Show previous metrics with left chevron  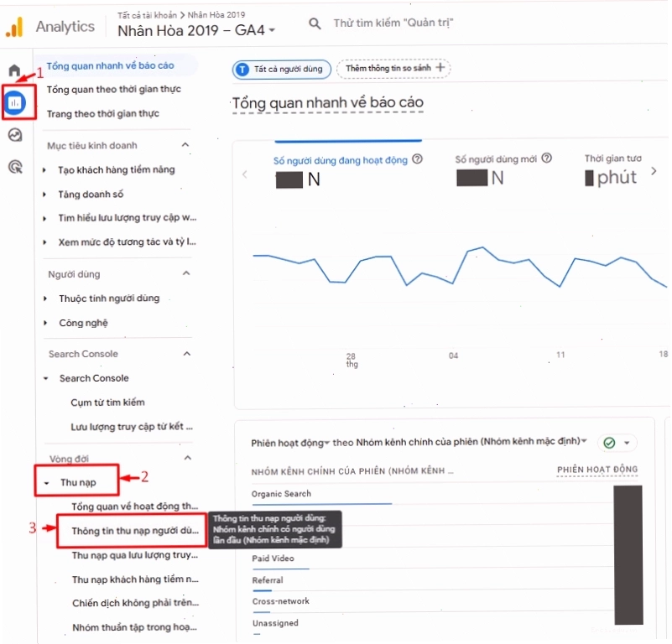coord(245,174)
